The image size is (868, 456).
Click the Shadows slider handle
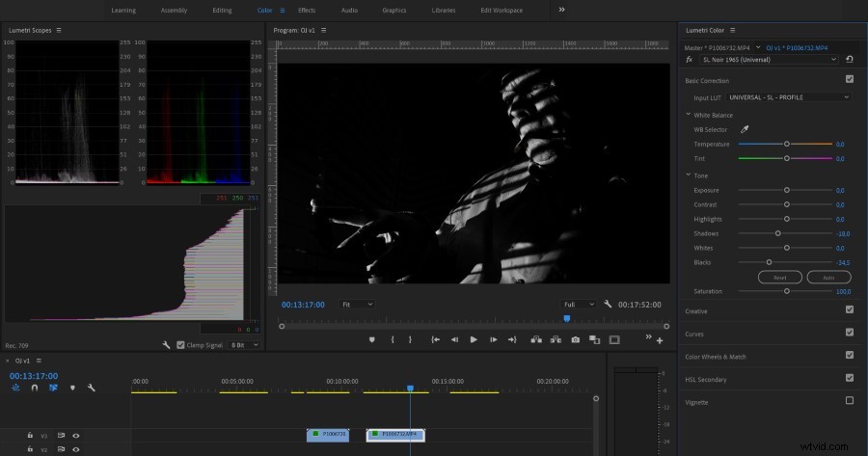click(777, 233)
